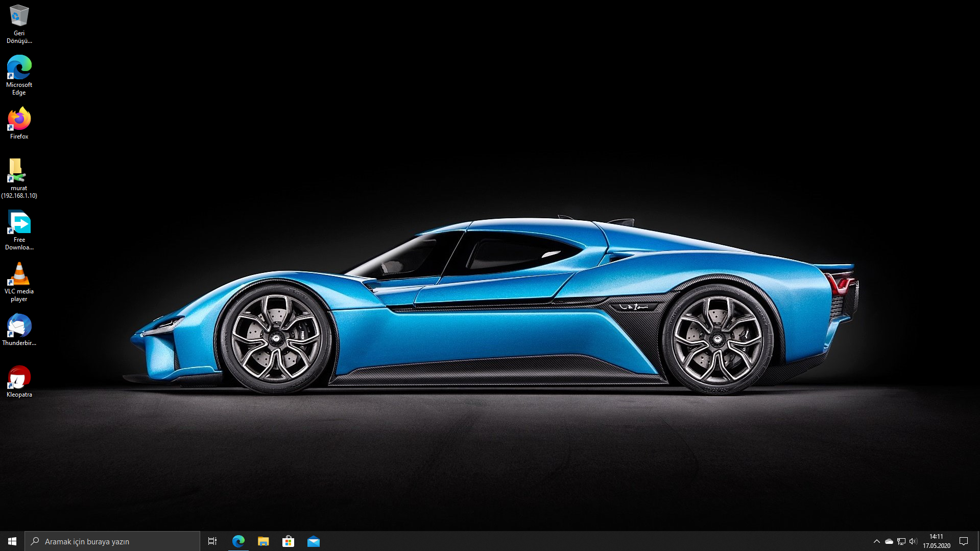Open network status from system tray

(x=901, y=541)
